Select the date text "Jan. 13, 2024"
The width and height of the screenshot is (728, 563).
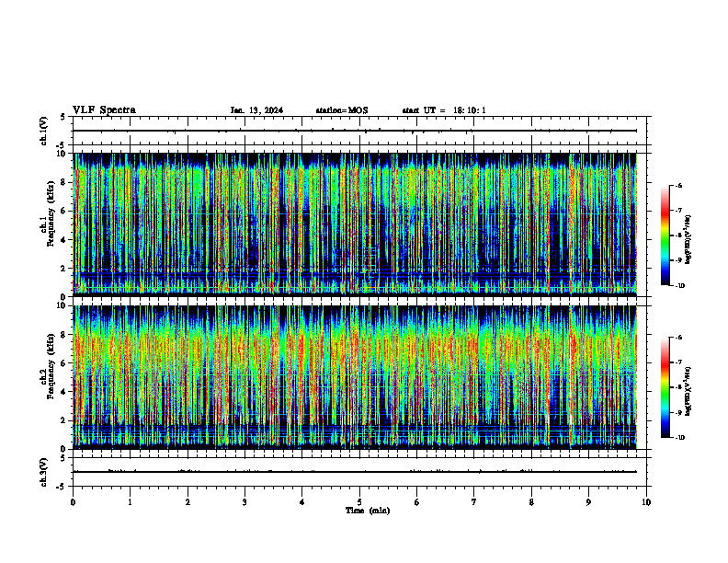(x=256, y=110)
